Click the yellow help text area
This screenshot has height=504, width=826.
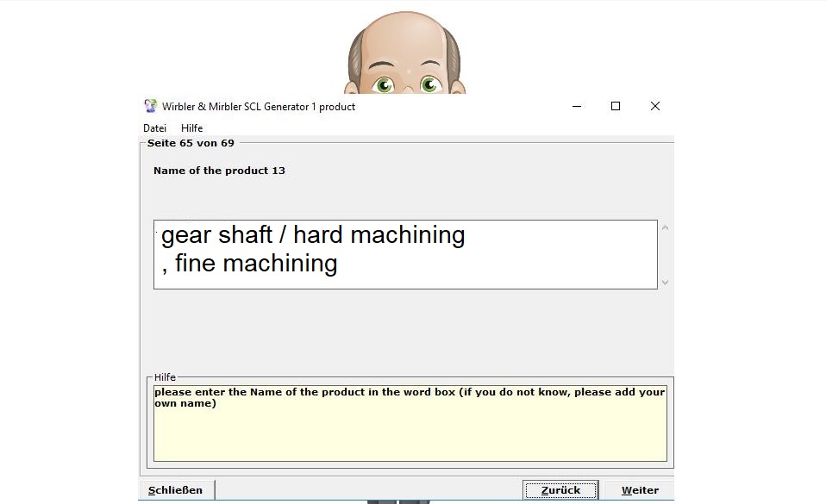click(410, 431)
